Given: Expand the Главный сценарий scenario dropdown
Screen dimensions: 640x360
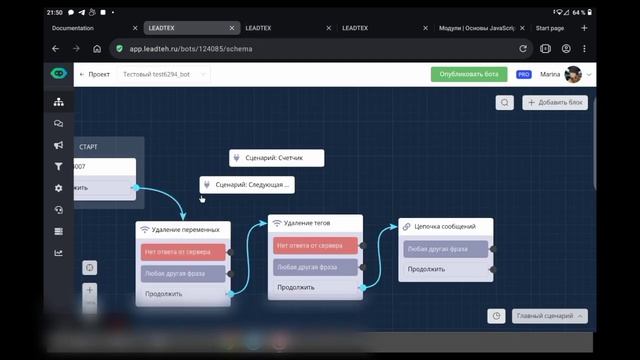Looking at the screenshot, I should pyautogui.click(x=550, y=316).
